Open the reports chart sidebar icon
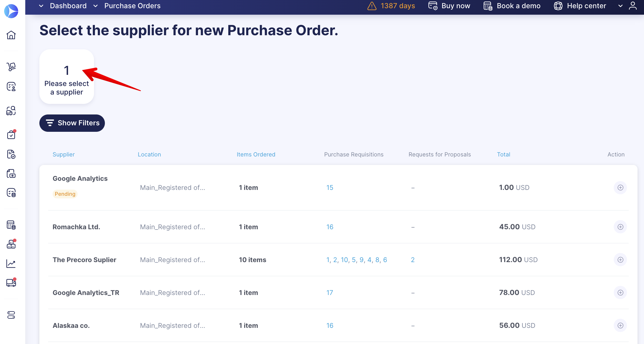Screen dimensions: 644x344 (x=11, y=264)
